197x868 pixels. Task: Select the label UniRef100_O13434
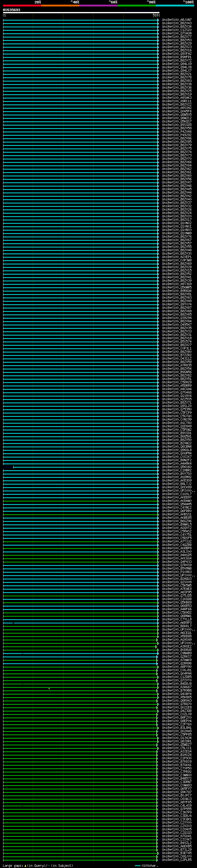(177, 738)
